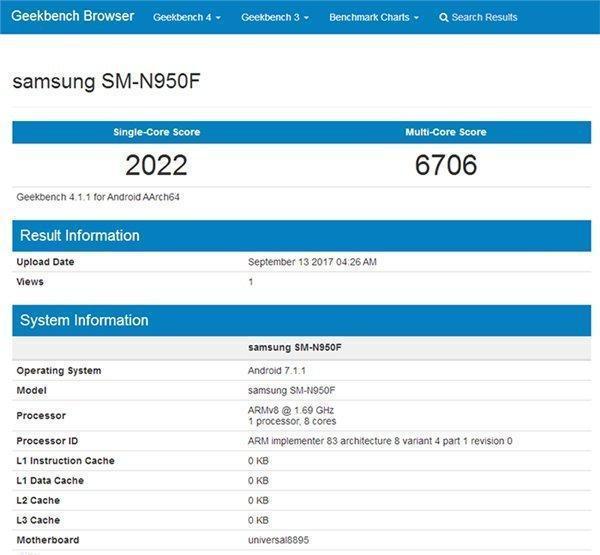Click the Upload Date label

pyautogui.click(x=45, y=262)
